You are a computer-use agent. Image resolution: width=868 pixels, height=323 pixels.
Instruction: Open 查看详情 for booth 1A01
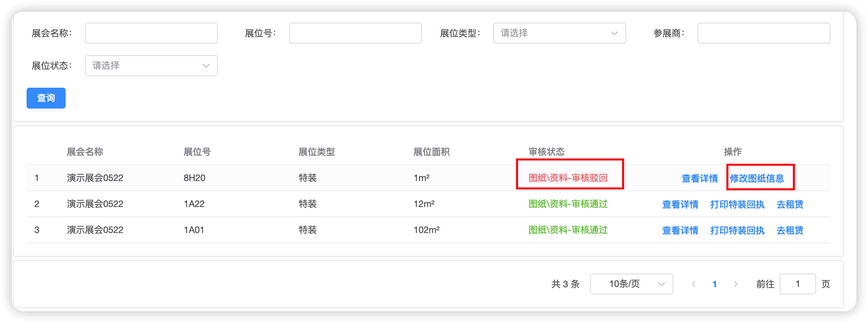click(680, 230)
